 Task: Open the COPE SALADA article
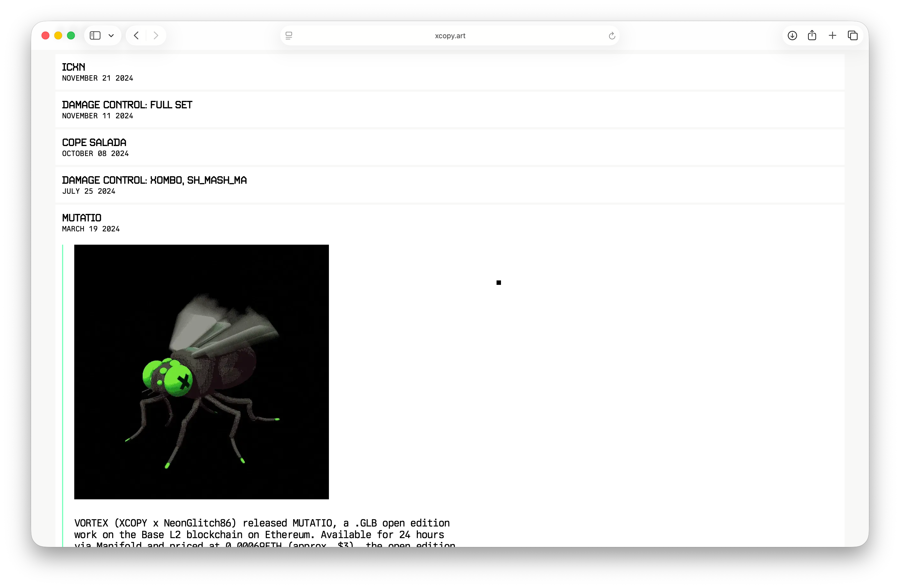click(x=94, y=142)
